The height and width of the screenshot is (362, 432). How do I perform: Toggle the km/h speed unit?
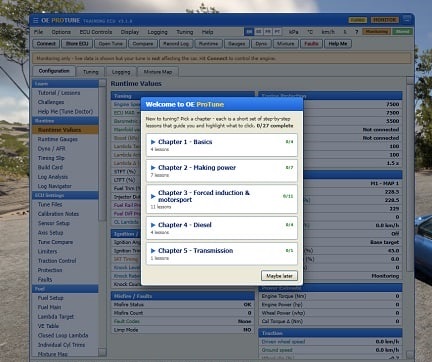point(328,32)
